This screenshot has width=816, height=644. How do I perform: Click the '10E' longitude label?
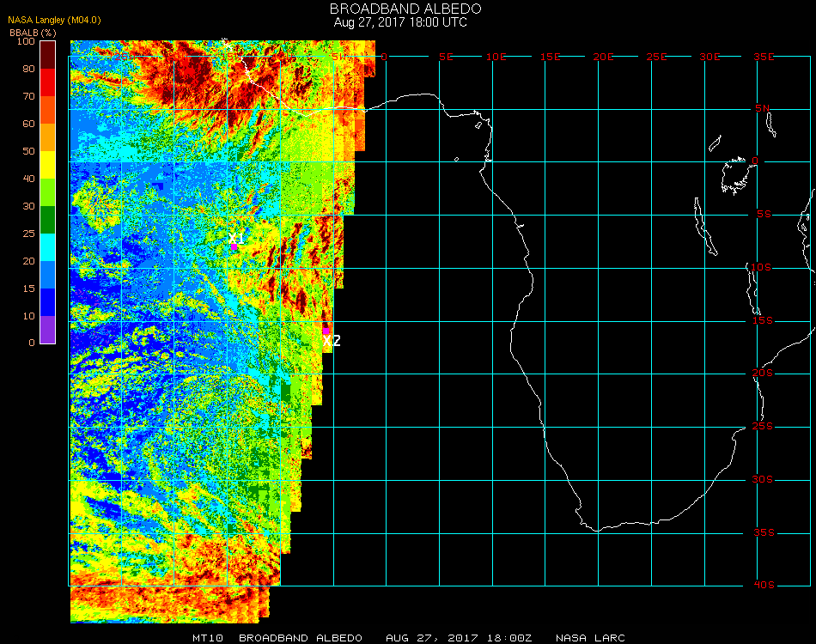[x=496, y=57]
